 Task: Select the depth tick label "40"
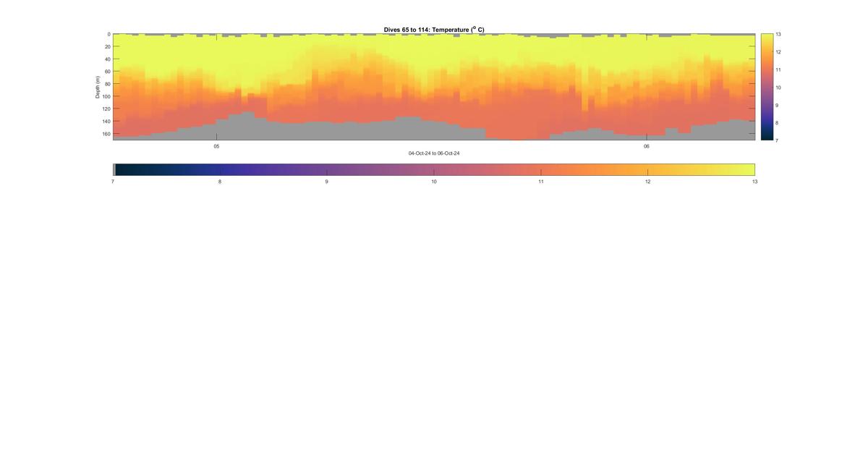(107, 59)
